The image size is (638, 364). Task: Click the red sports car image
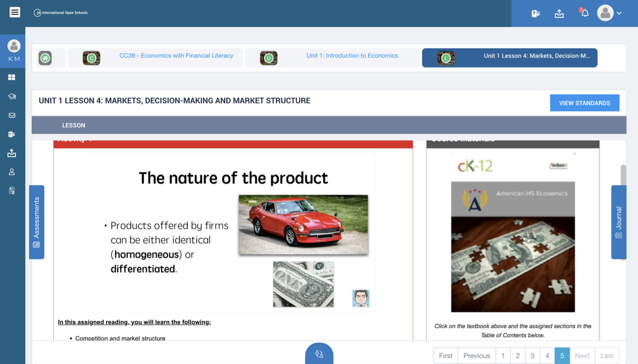(303, 225)
